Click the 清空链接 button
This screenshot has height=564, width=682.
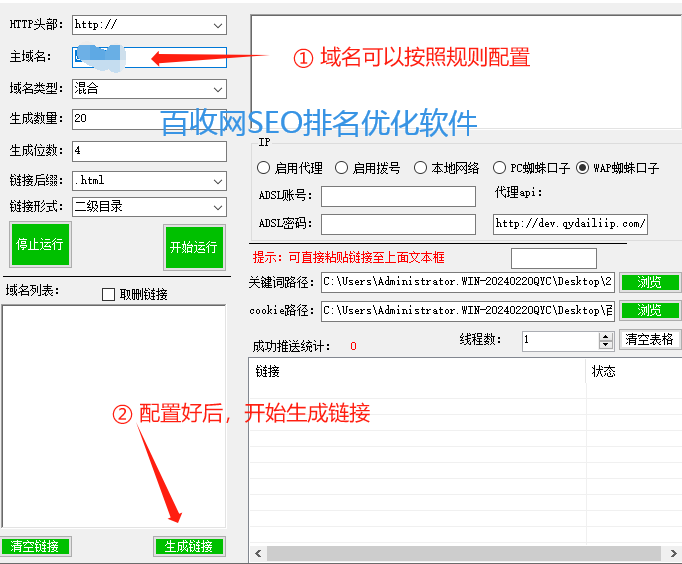pyautogui.click(x=35, y=546)
